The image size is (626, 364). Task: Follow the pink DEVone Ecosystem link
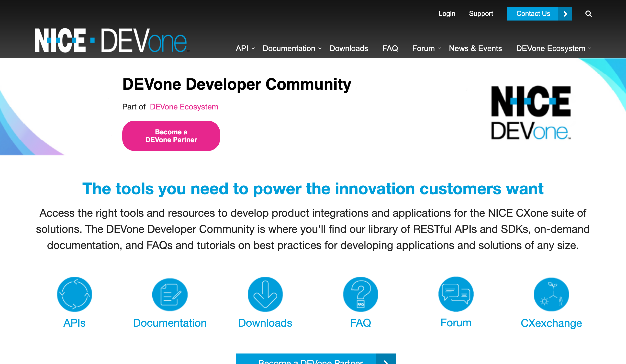click(x=184, y=107)
